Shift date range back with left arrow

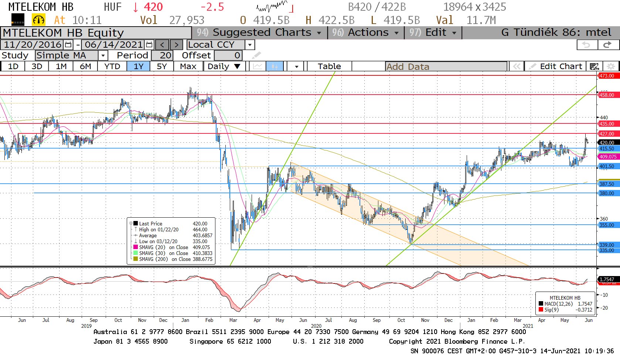162,45
